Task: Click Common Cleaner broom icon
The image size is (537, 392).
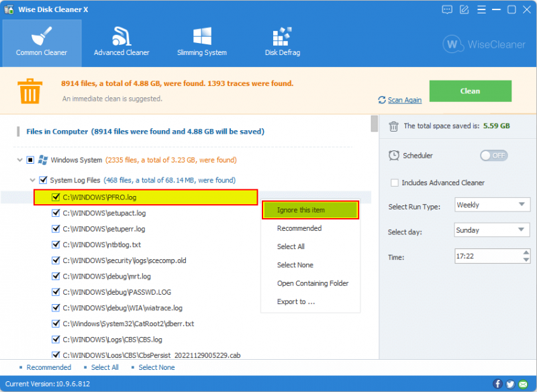Action: (42, 36)
